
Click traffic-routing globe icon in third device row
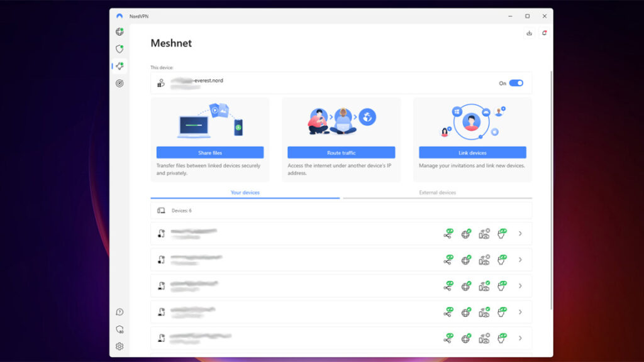click(x=466, y=286)
